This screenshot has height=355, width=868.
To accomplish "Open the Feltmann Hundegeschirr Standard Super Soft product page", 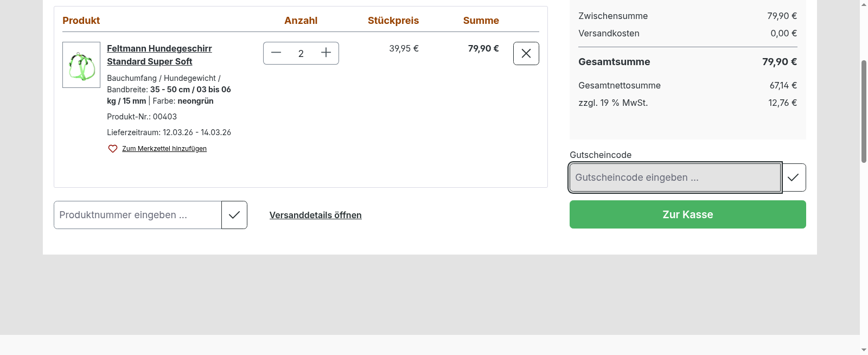I will [159, 55].
